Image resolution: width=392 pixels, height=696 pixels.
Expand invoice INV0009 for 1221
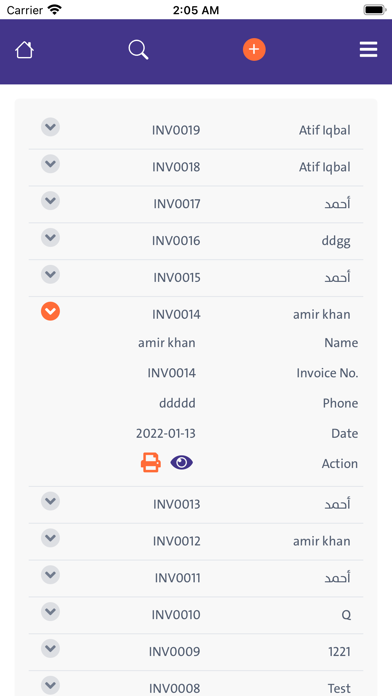point(51,649)
